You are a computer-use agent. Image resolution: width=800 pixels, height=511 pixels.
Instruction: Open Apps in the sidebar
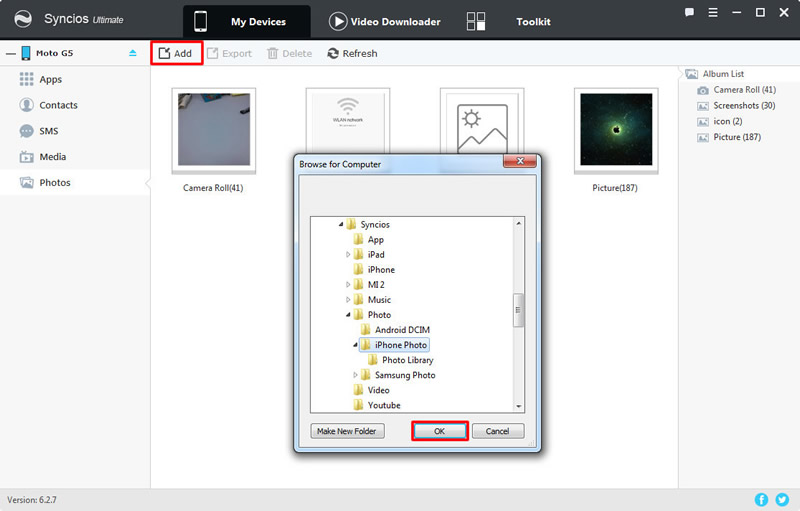(75, 79)
